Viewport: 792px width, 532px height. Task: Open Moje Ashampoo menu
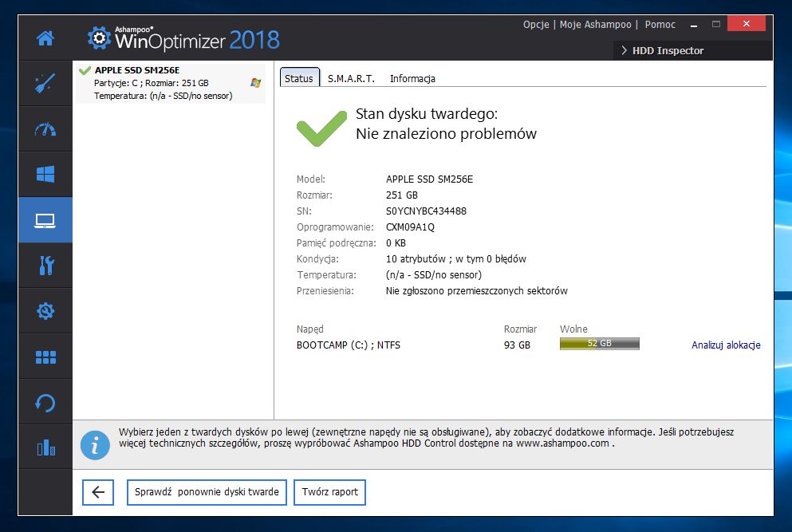pyautogui.click(x=595, y=24)
